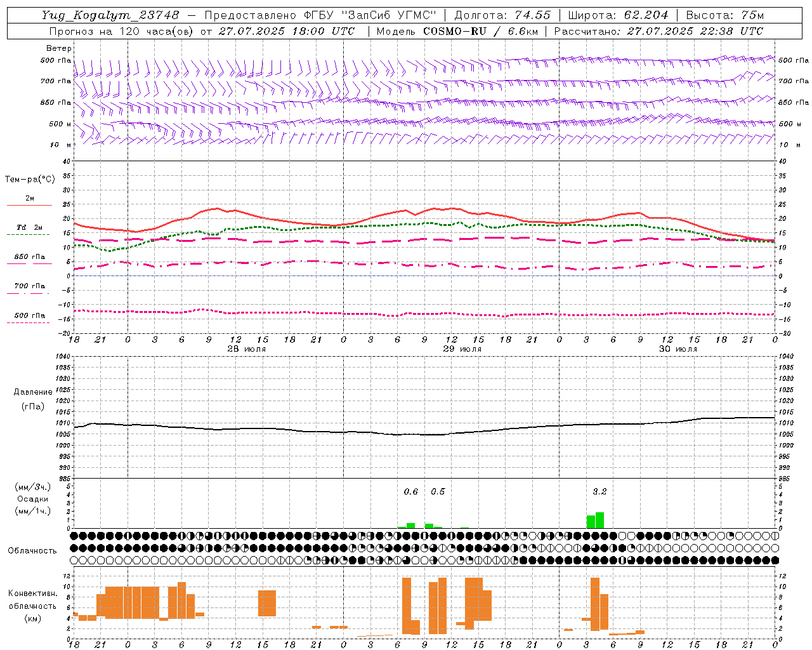Select the 1040 tick on the left pressure axis
The image size is (812, 650).
pos(62,357)
